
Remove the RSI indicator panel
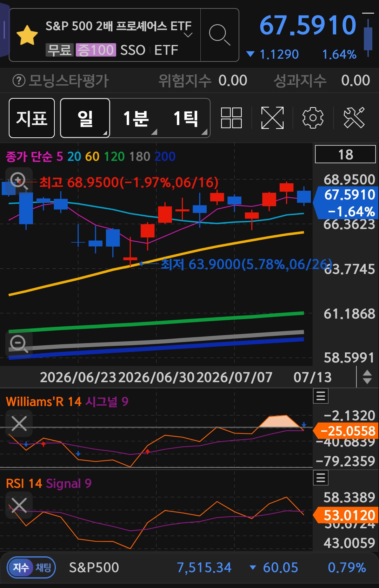19,505
